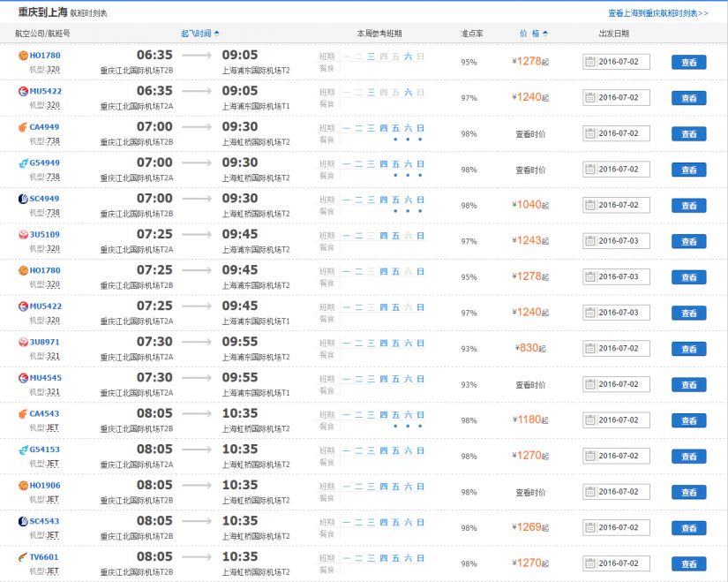Open flight number link MU4545
This screenshot has width=728, height=582.
pyautogui.click(x=46, y=377)
